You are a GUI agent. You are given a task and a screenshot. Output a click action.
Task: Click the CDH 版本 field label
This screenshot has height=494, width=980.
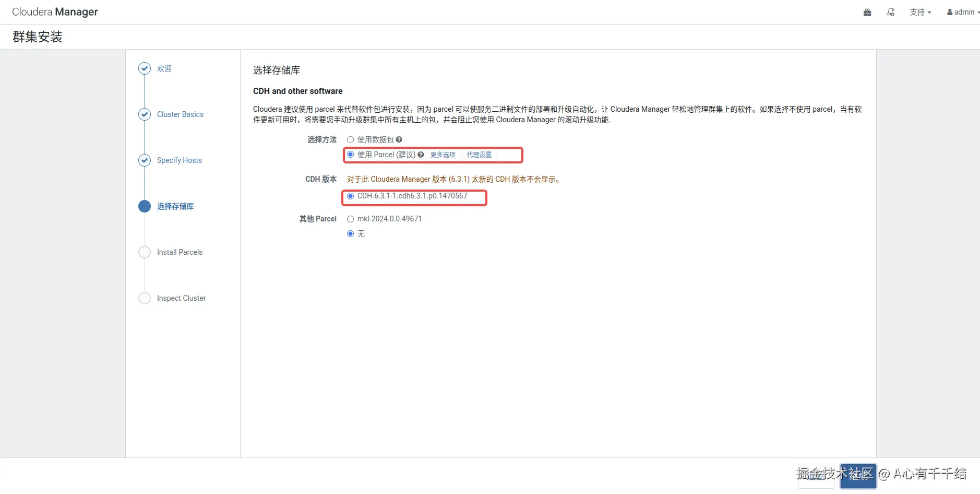click(321, 179)
